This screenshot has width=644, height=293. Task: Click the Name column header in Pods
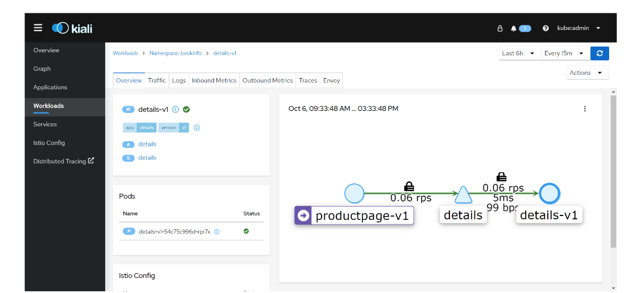click(130, 214)
